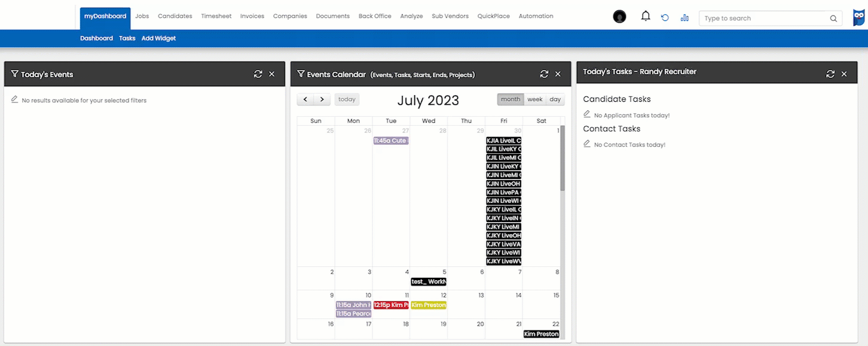The width and height of the screenshot is (868, 346).
Task: Open the user profile avatar
Action: coord(619,17)
